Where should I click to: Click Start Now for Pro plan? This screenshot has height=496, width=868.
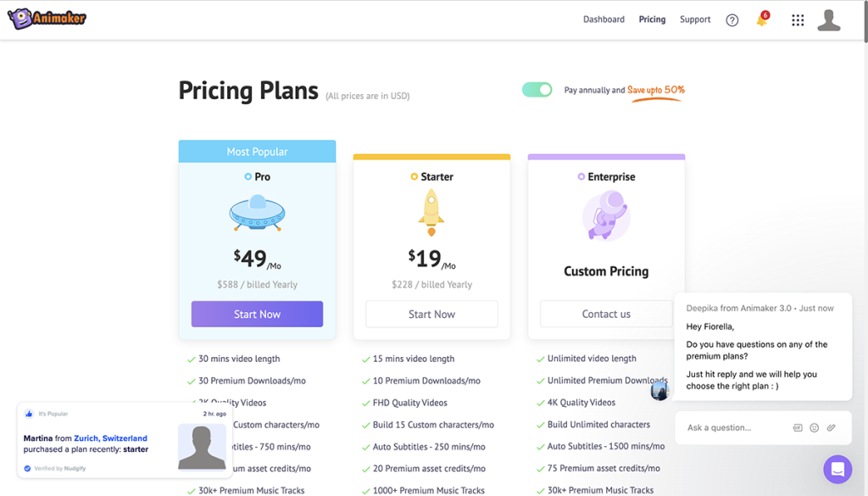coord(257,314)
